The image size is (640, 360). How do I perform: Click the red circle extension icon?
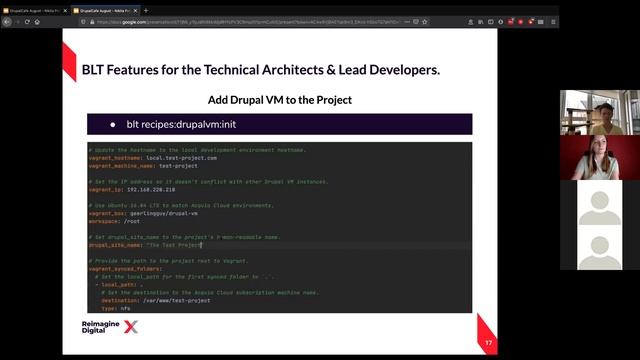click(521, 22)
